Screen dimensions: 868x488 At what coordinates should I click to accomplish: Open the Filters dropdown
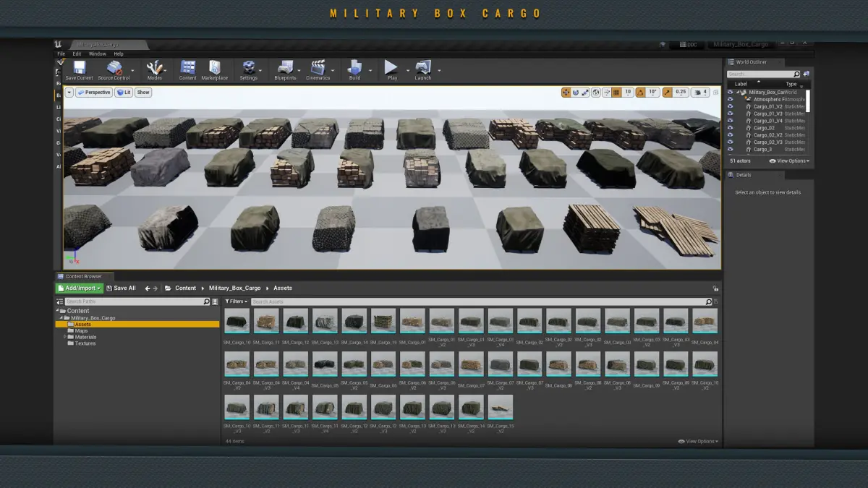tap(236, 301)
